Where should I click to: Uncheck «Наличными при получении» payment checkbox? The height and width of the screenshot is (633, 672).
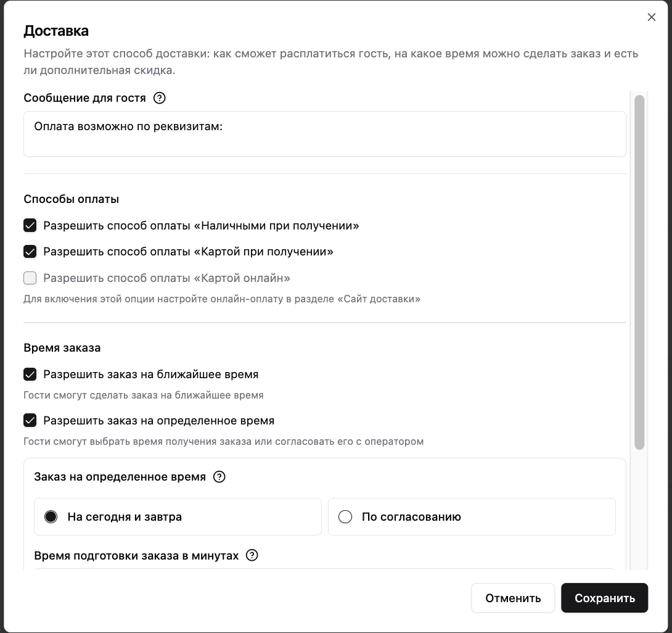30,226
